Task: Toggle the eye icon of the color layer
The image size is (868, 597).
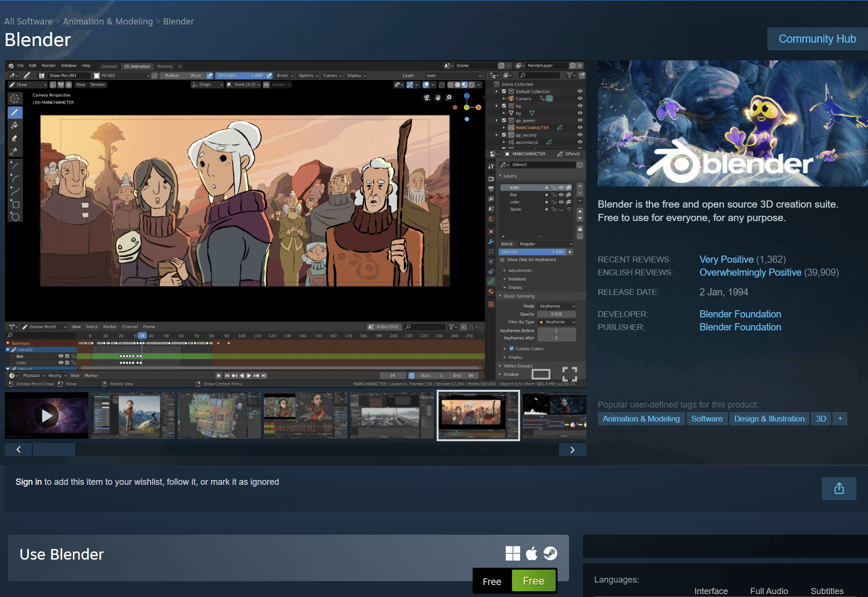Action: point(561,202)
